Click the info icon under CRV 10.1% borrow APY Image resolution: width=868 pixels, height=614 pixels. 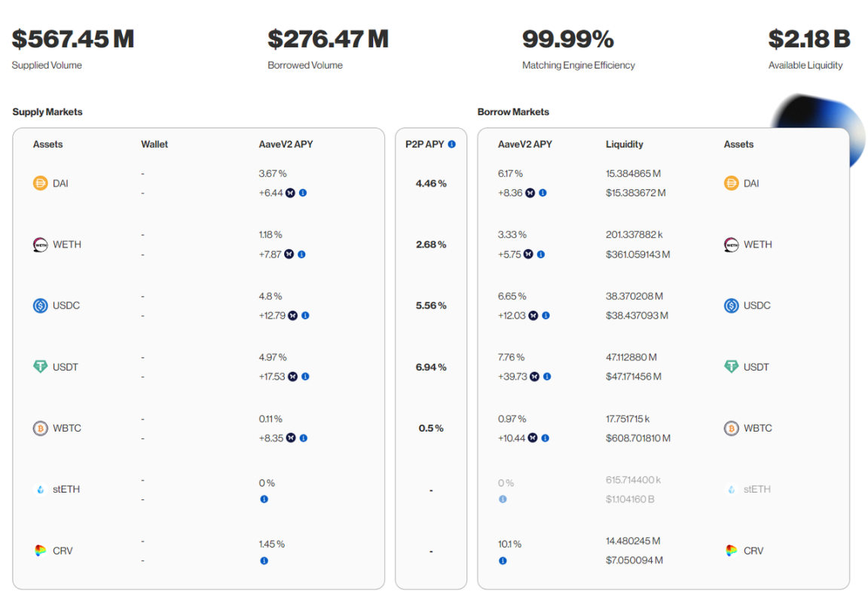(x=503, y=561)
